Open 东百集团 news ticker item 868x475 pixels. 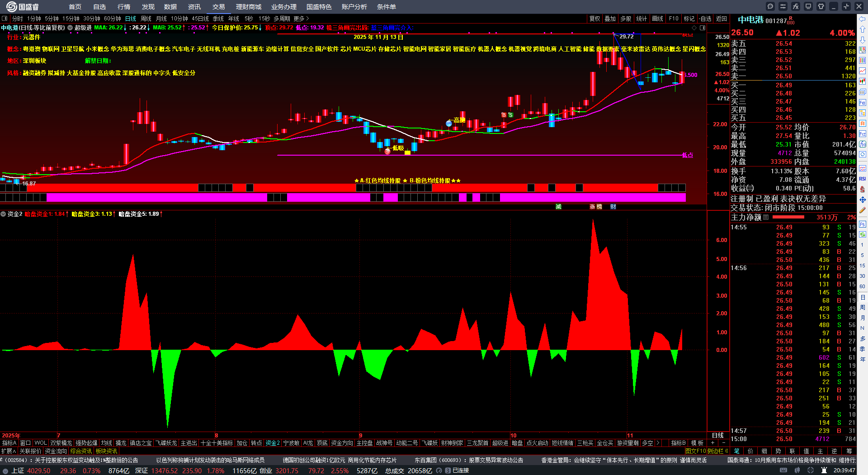coord(469,460)
